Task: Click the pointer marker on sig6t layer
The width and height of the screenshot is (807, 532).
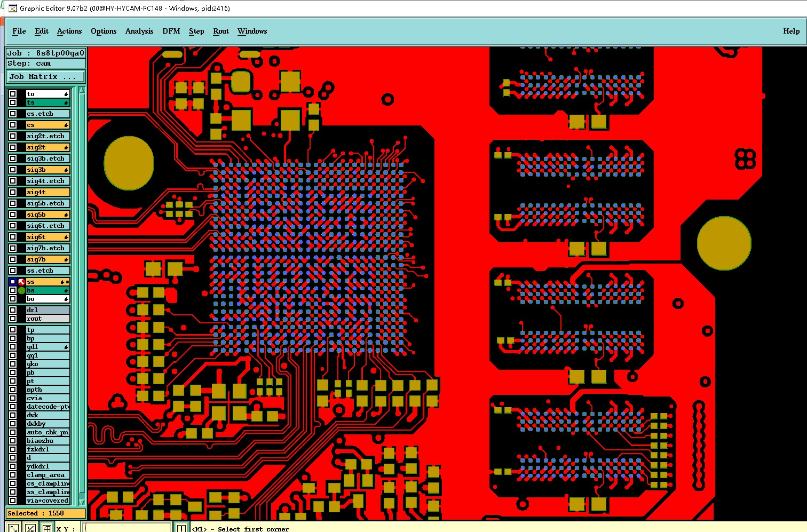Action: 66,237
